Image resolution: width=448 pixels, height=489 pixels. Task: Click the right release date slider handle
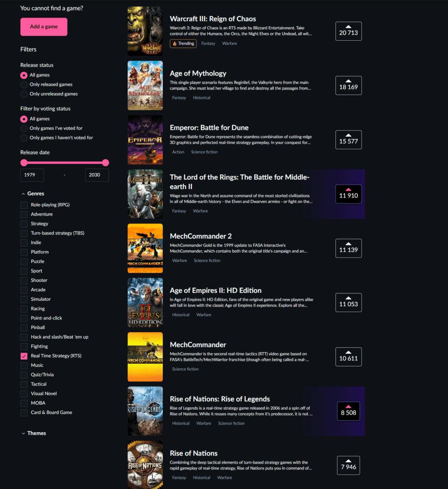105,163
